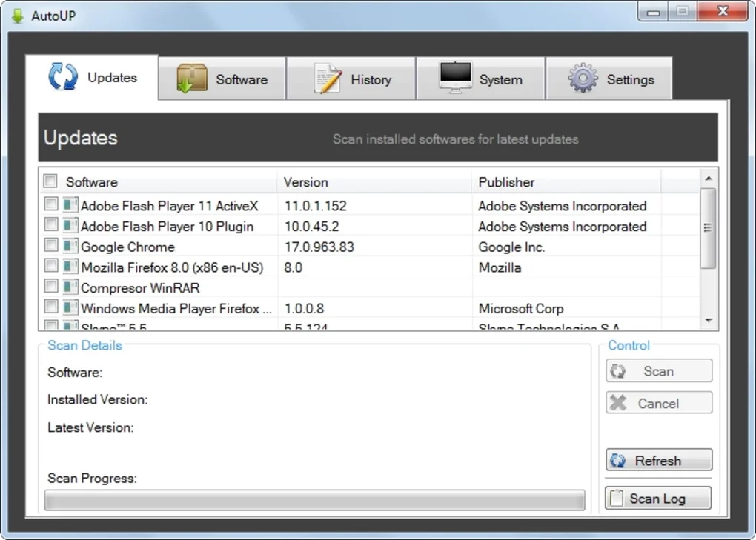Image resolution: width=756 pixels, height=540 pixels.
Task: Tick the Mozilla Firefox 8.0 checkbox
Action: click(x=51, y=265)
